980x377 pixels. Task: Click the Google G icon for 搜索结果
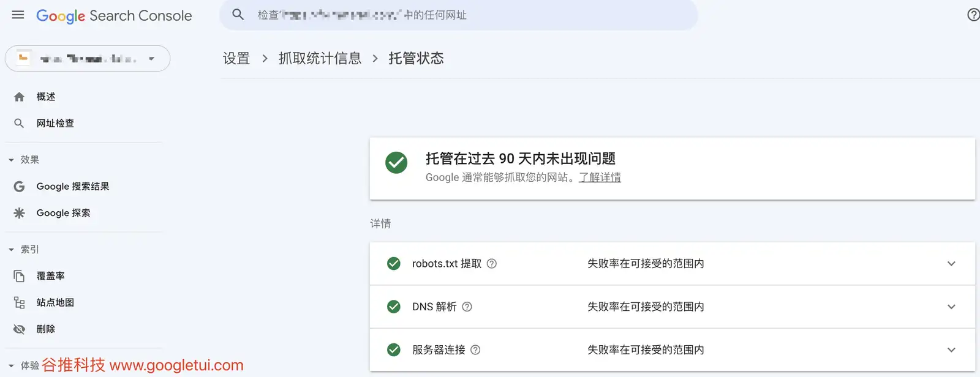point(19,186)
